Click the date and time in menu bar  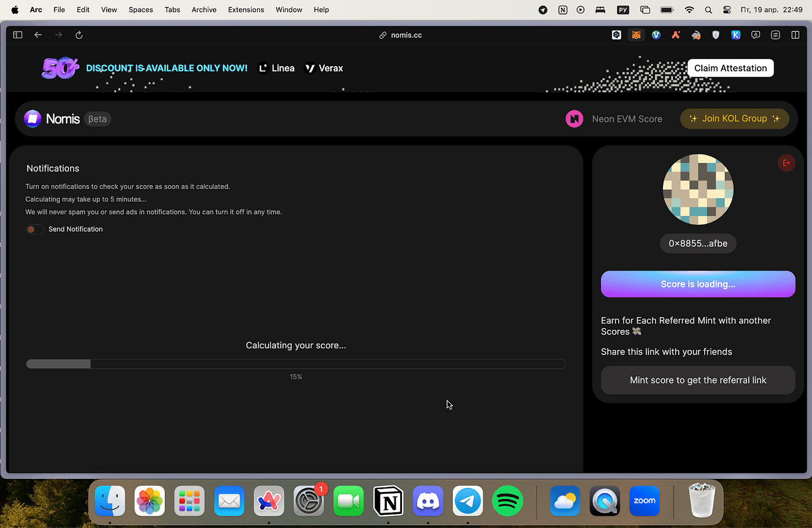[771, 10]
